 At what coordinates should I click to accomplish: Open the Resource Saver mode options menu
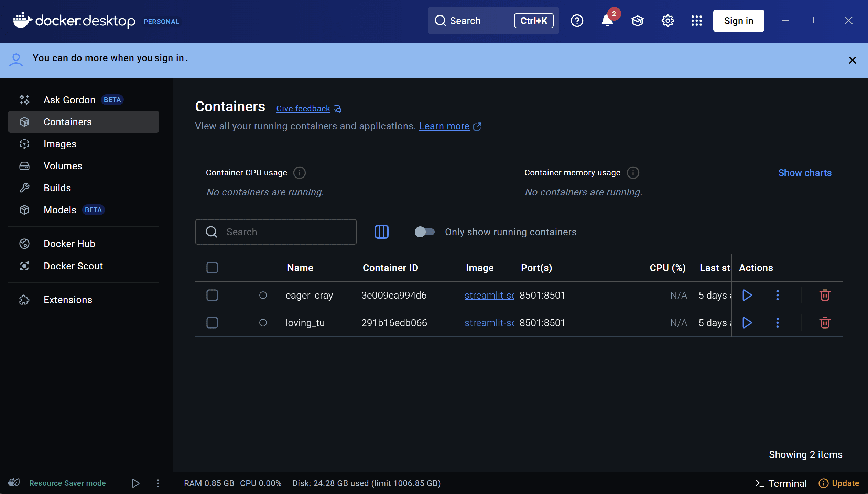[158, 483]
